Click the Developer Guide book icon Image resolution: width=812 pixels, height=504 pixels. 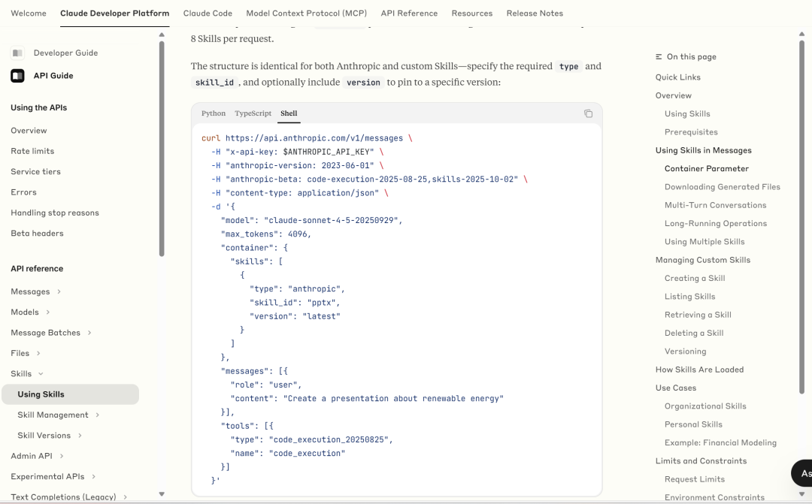tap(17, 53)
